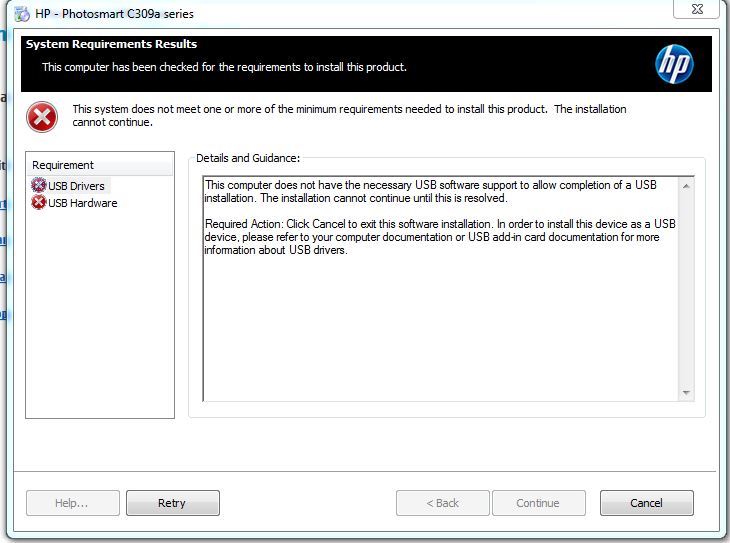
Task: Click the installer icon in the title bar
Action: (x=21, y=14)
